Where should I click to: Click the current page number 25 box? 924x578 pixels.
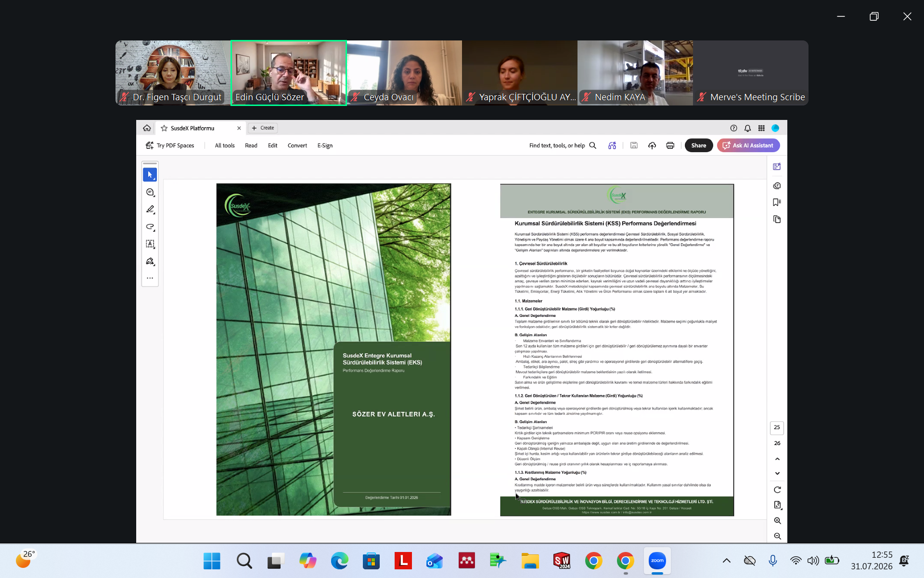[x=777, y=428]
